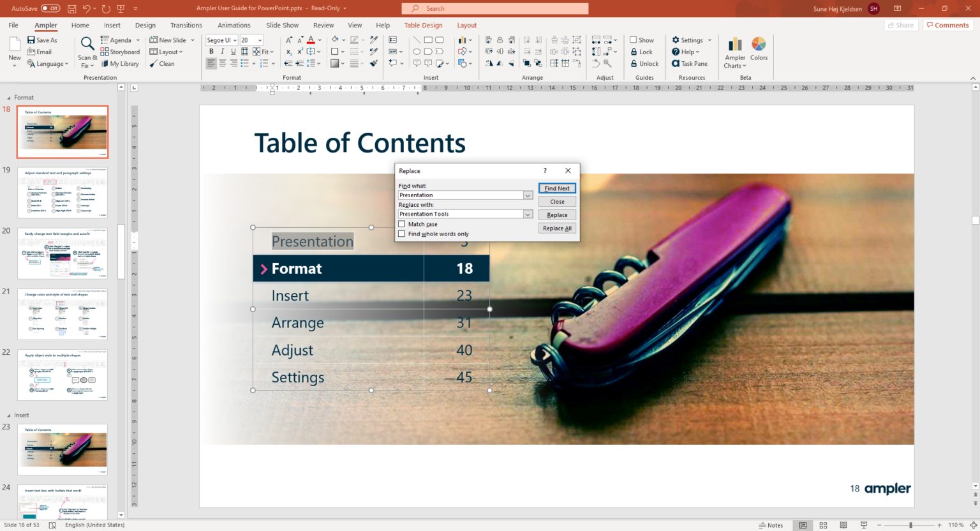The width and height of the screenshot is (980, 531).
Task: Open My Library
Action: point(120,63)
